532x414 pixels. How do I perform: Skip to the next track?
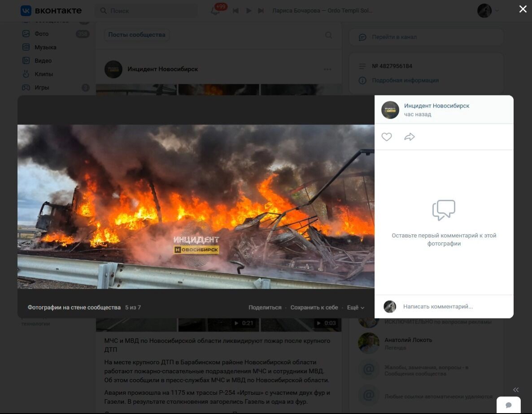point(261,11)
